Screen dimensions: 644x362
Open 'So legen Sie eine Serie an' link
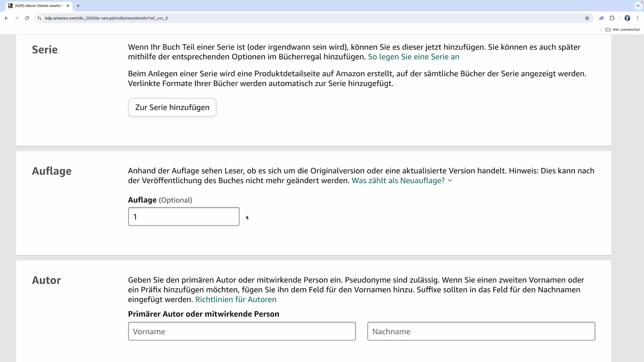point(413,57)
